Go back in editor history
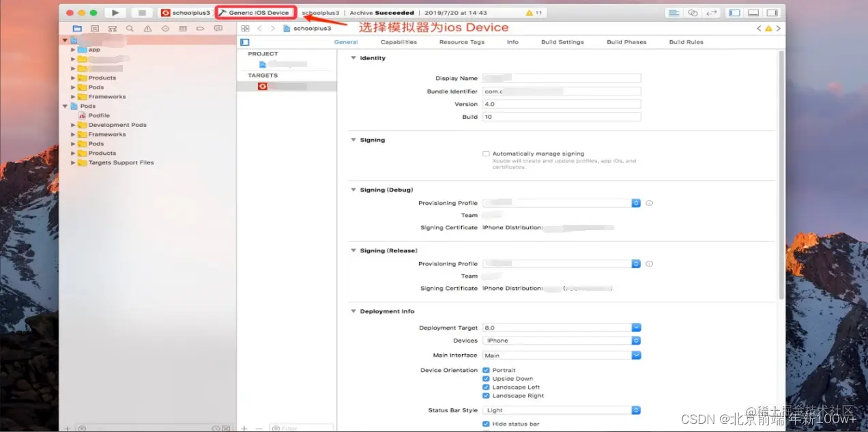The width and height of the screenshot is (868, 432). [259, 29]
